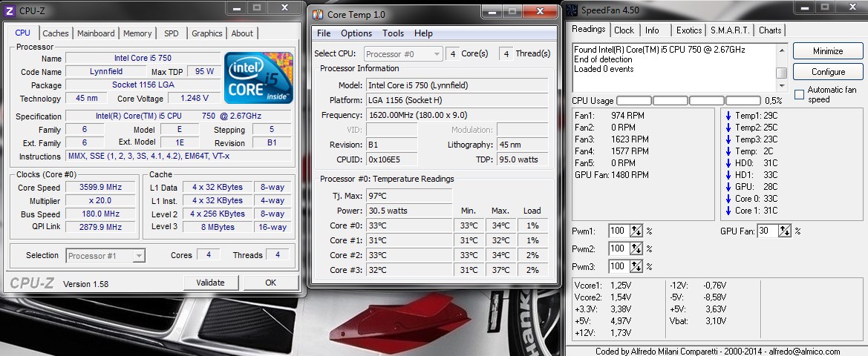Open the SPD tab in CPU-Z
The image size is (868, 356).
[172, 33]
